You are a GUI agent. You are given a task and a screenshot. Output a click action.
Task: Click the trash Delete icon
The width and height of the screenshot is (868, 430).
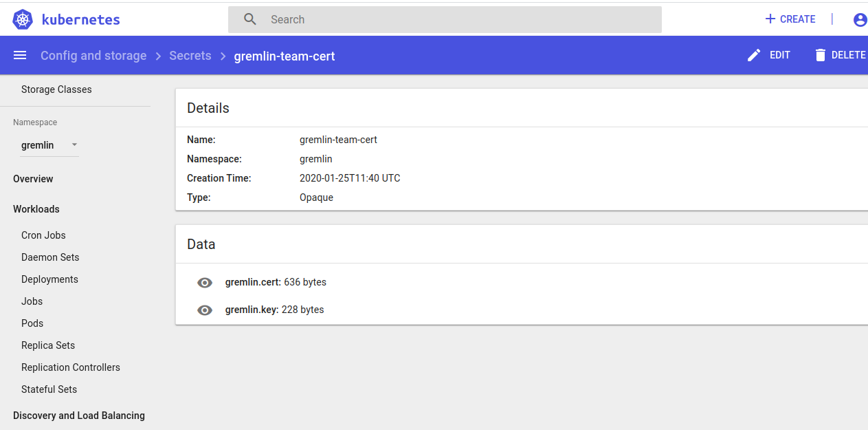tap(820, 55)
